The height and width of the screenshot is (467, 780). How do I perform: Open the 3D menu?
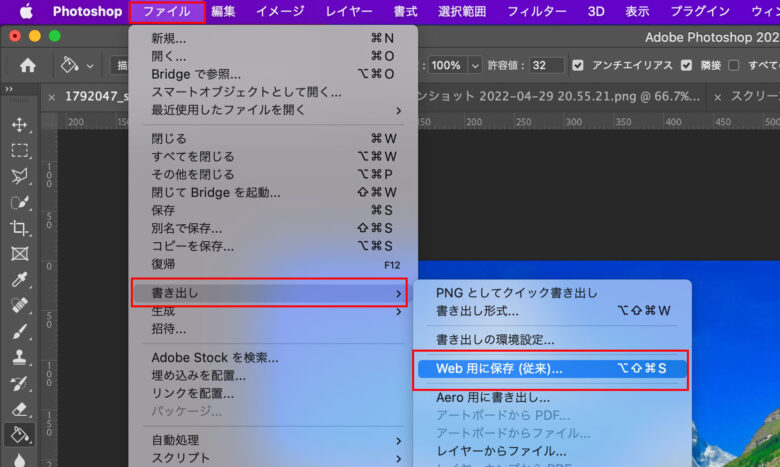(596, 11)
